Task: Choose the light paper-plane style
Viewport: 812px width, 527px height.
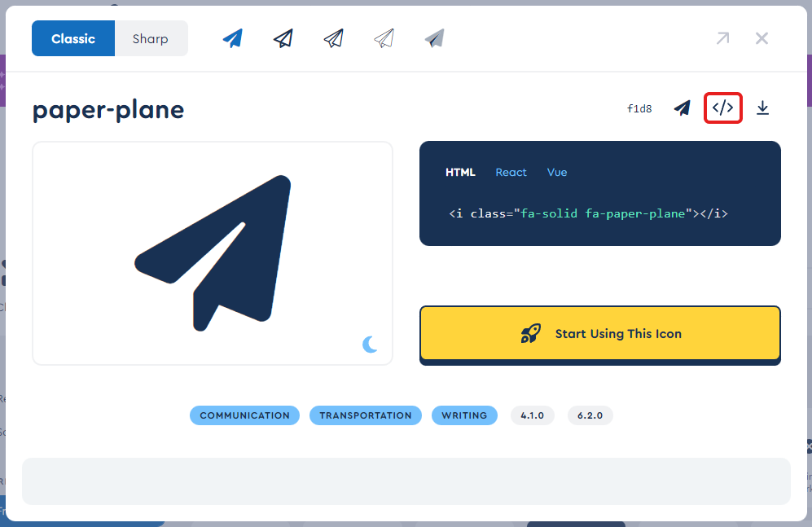Action: point(333,38)
